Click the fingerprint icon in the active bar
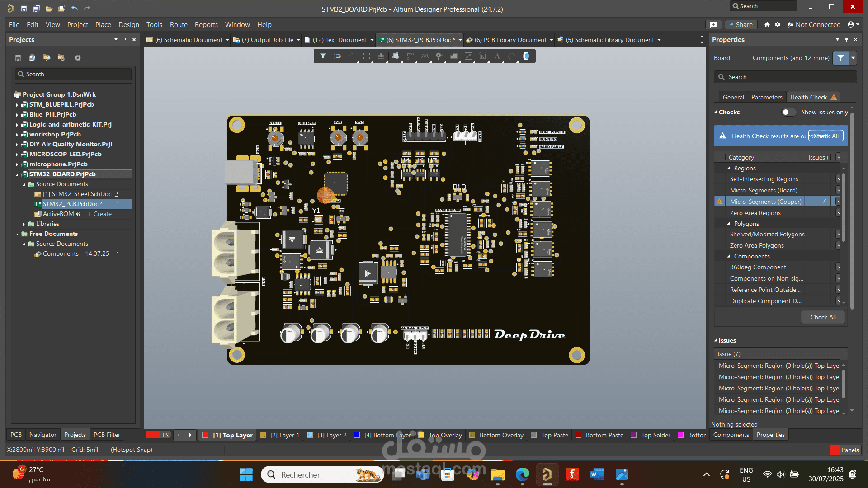Viewport: 868px width, 488px height. (x=526, y=56)
